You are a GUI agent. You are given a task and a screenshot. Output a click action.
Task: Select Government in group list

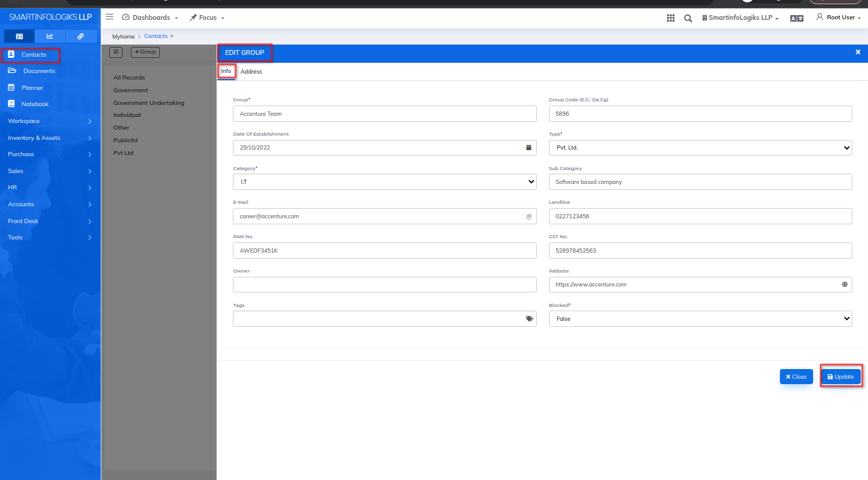click(130, 90)
